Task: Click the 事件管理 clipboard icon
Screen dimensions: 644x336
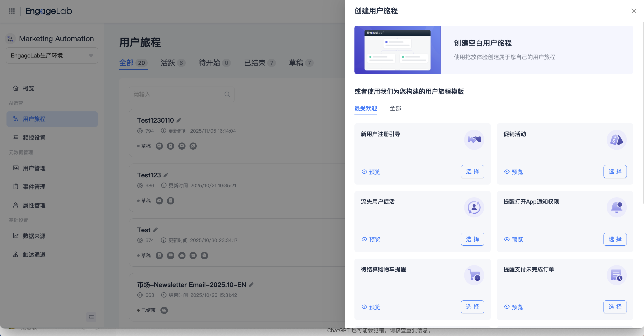Action: 15,187
